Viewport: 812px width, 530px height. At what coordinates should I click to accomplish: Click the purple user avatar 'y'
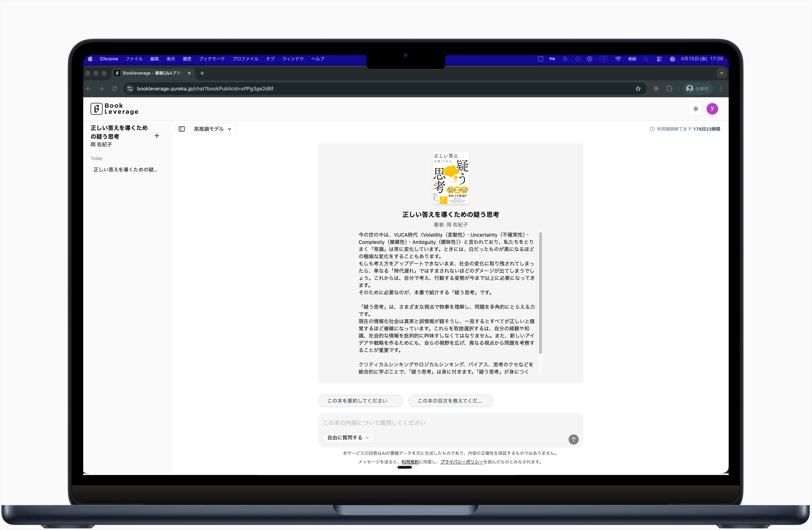(x=712, y=109)
